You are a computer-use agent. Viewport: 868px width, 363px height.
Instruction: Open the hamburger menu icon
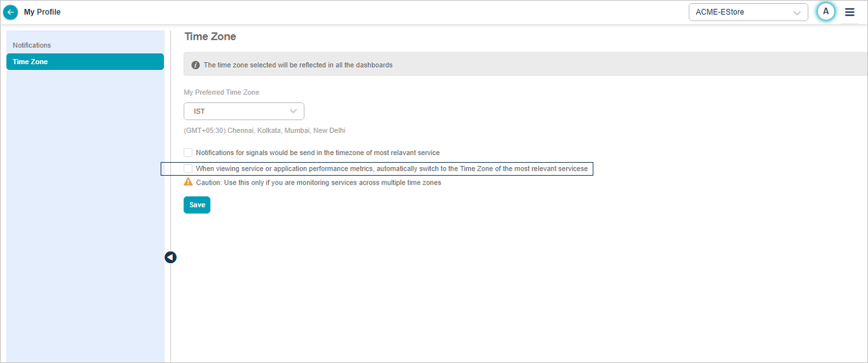pyautogui.click(x=850, y=12)
